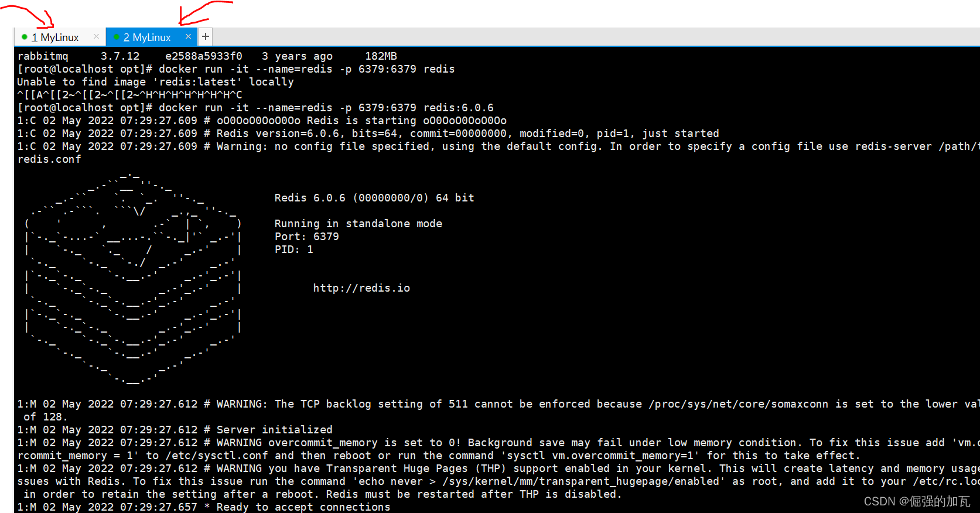Click the Transparent Huge Pages WARNING line
The height and width of the screenshot is (513, 980).
click(498, 468)
